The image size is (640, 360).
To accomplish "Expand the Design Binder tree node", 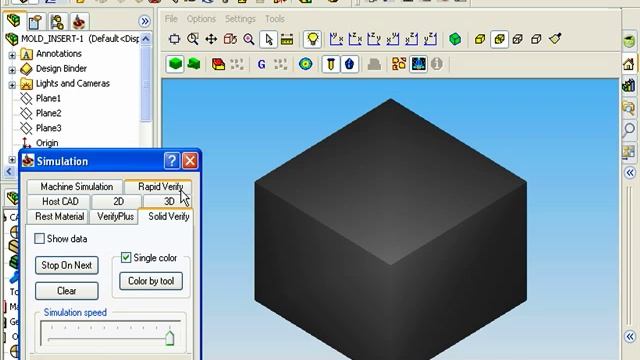I will pos(12,70).
